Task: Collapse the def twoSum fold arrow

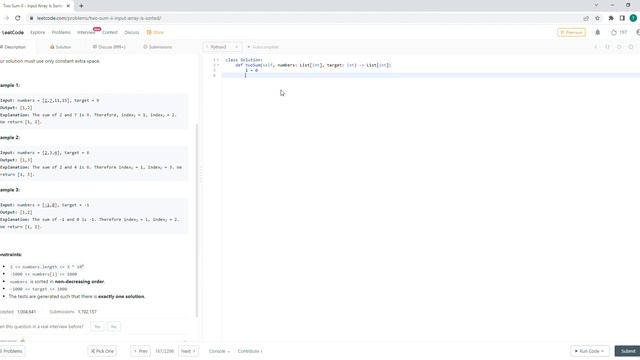Action: coord(218,65)
